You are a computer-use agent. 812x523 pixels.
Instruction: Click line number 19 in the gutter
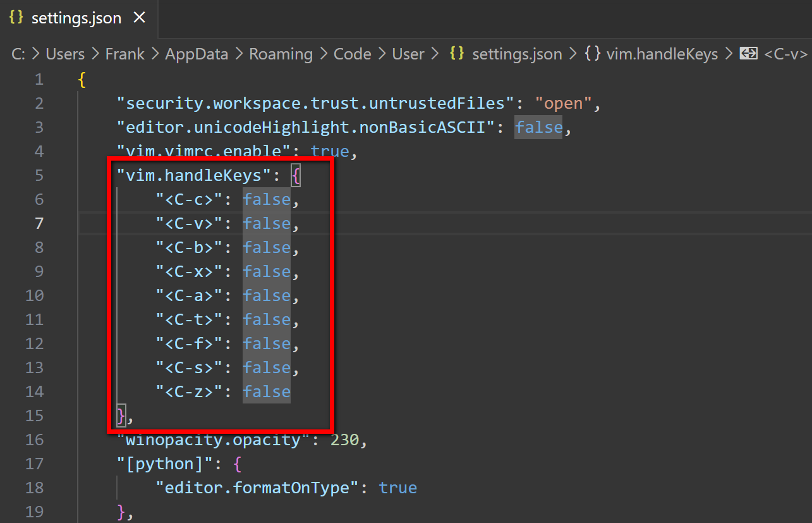pyautogui.click(x=35, y=512)
